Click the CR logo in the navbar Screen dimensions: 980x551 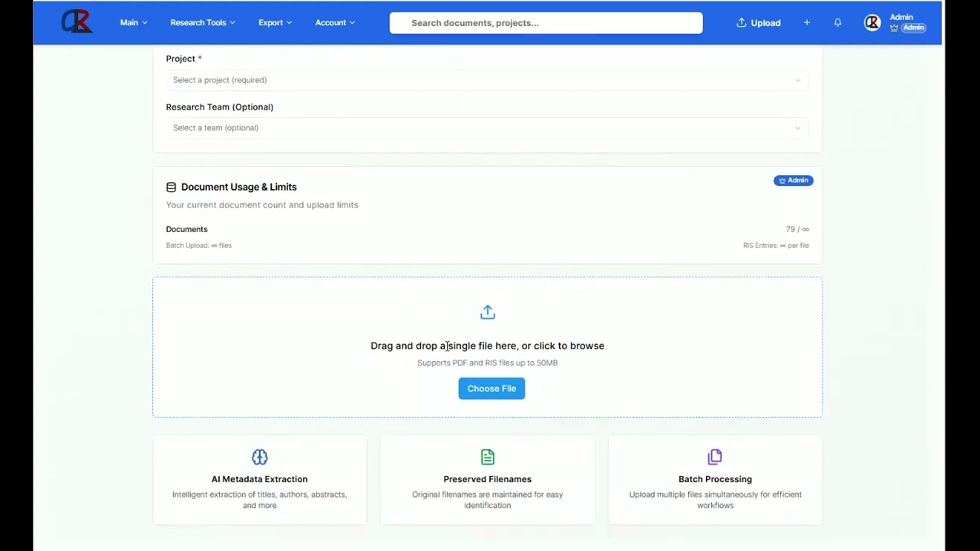click(77, 22)
